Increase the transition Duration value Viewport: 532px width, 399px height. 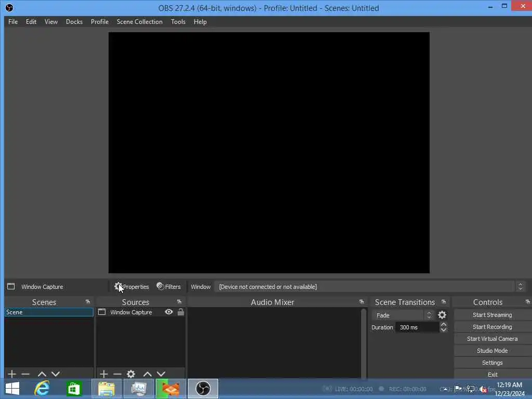(444, 324)
